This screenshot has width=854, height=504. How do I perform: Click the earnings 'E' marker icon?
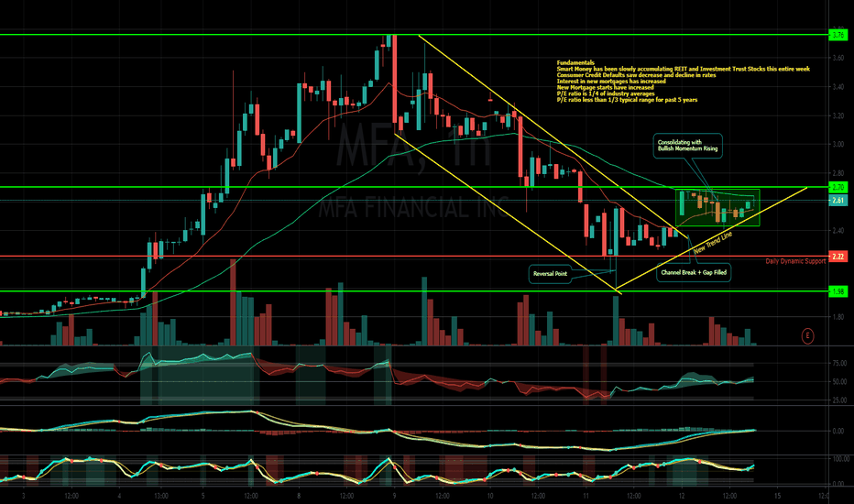[807, 336]
